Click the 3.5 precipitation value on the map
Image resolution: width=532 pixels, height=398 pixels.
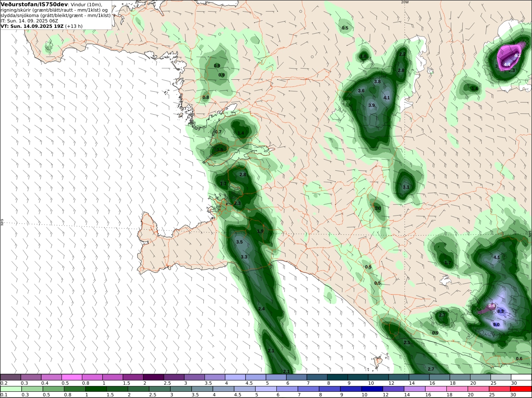(239, 242)
